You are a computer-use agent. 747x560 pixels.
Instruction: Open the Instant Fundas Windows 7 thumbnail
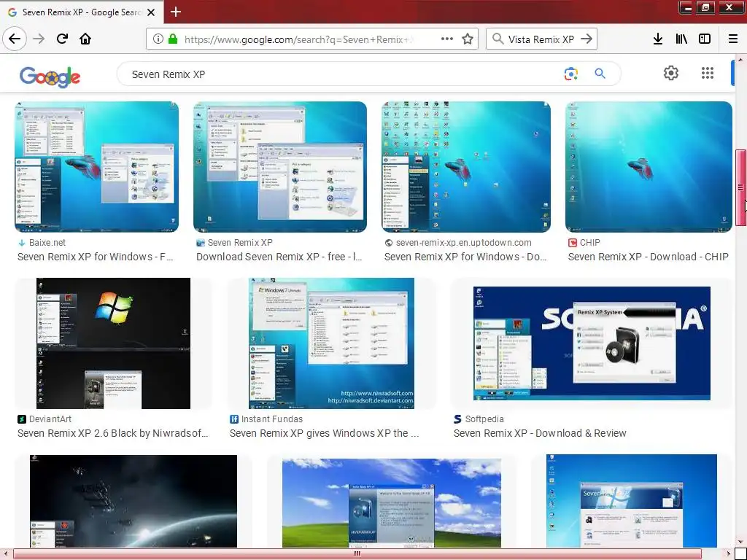(332, 343)
